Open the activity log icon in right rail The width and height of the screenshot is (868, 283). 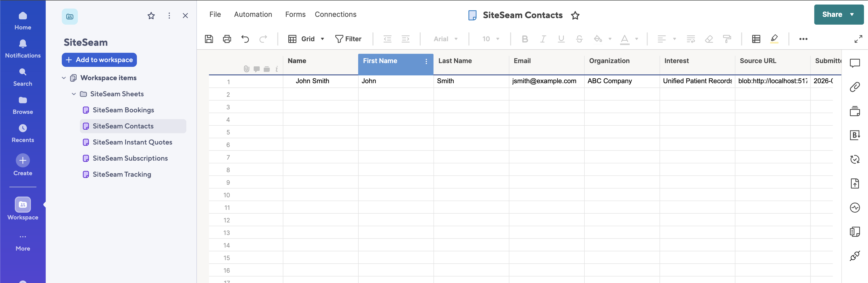(855, 207)
